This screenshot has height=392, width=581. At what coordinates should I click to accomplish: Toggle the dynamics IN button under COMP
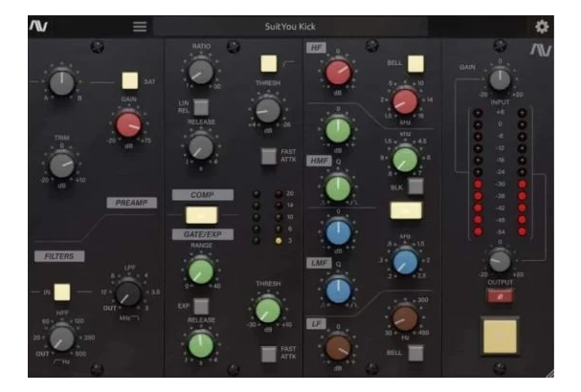pos(201,215)
